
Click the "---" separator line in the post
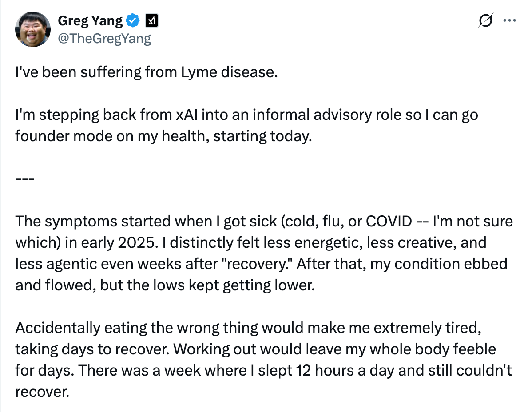22,178
